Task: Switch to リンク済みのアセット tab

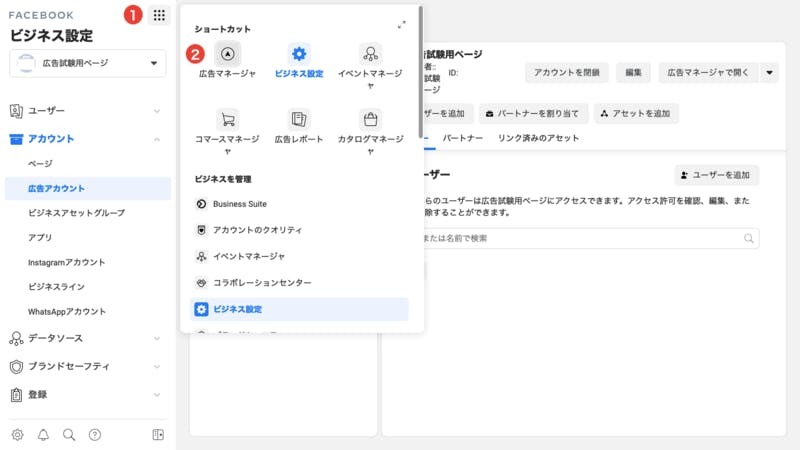Action: 538,138
